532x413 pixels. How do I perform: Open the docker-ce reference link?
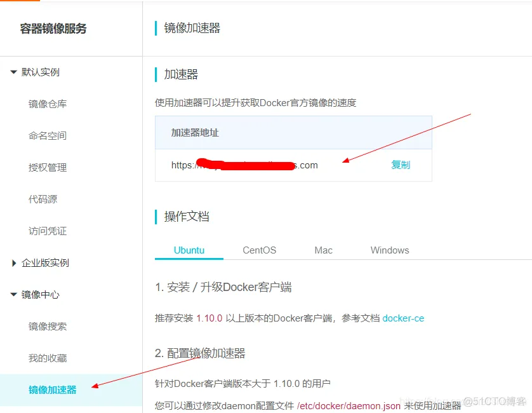(403, 318)
